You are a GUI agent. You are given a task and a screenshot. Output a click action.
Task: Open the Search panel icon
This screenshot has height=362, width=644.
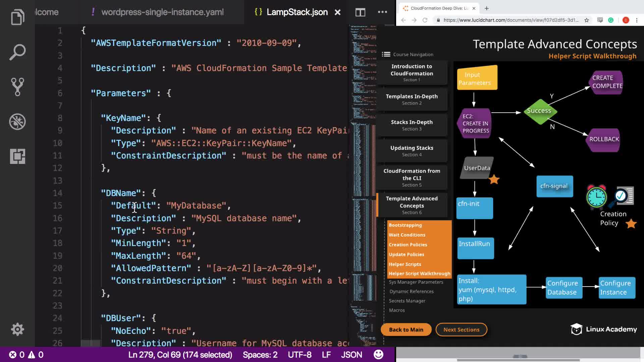tap(17, 52)
